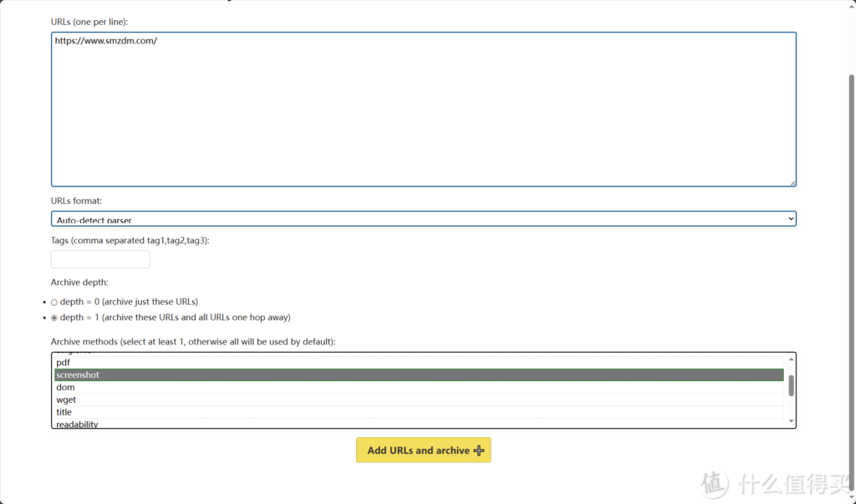
Task: Click the archive methods list down arrow
Action: tap(791, 422)
